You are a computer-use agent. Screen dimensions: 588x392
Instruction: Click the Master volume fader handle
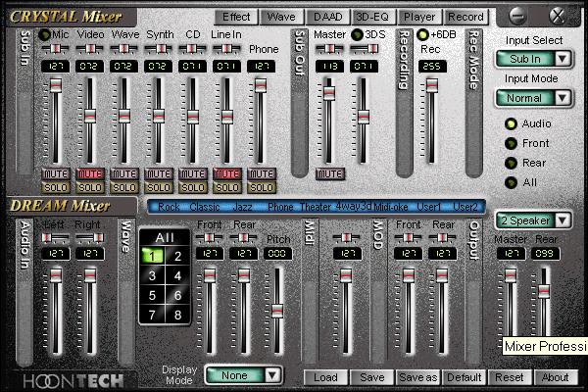329,93
